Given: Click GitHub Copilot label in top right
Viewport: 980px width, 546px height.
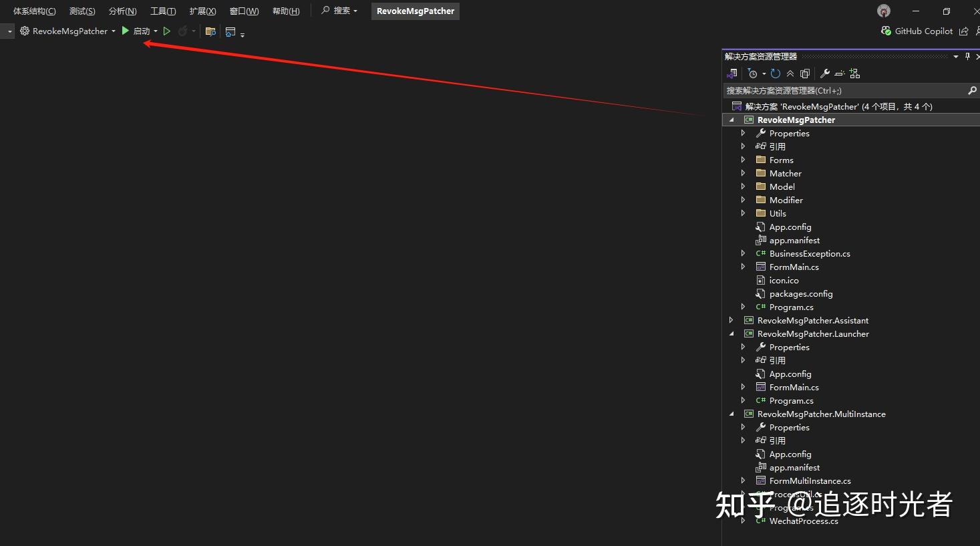Looking at the screenshot, I should click(924, 31).
